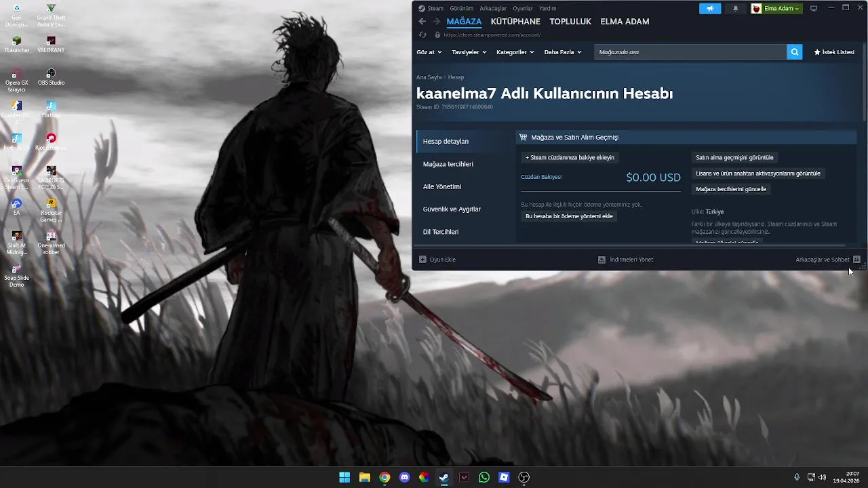868x488 pixels.
Task: Click the Big Picture mode monitor icon
Action: 814,8
